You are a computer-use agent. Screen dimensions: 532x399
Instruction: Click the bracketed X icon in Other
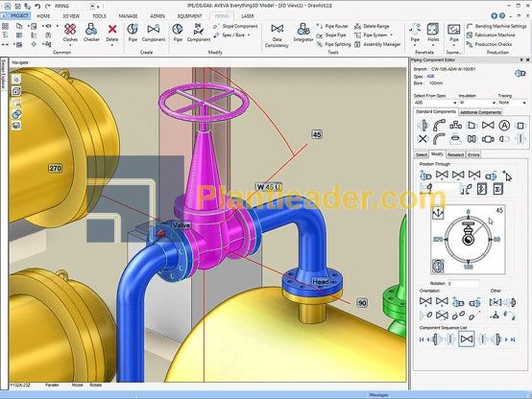pyautogui.click(x=496, y=302)
